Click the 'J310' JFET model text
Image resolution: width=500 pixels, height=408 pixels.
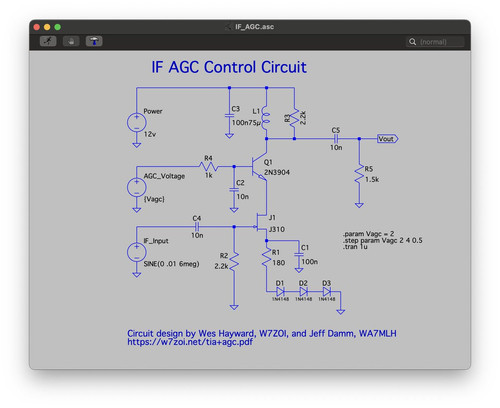(277, 229)
